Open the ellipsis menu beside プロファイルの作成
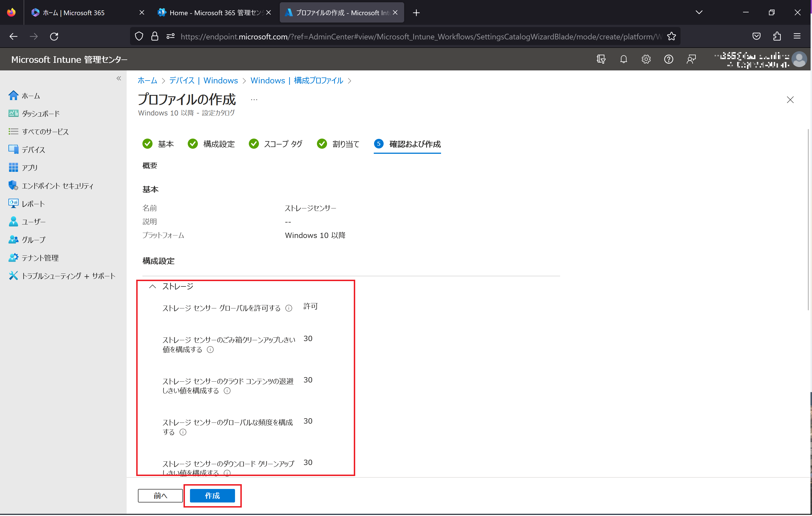 [254, 99]
